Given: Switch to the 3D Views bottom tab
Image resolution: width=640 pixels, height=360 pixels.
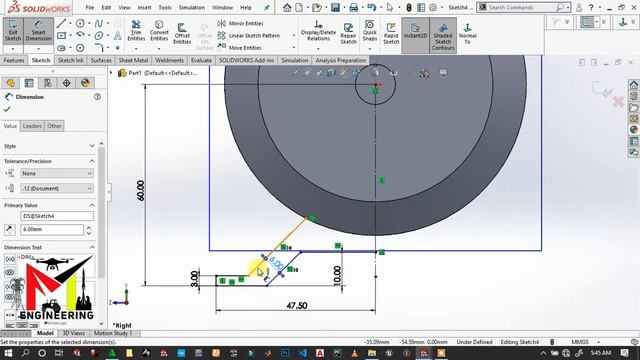Looking at the screenshot, I should click(73, 333).
